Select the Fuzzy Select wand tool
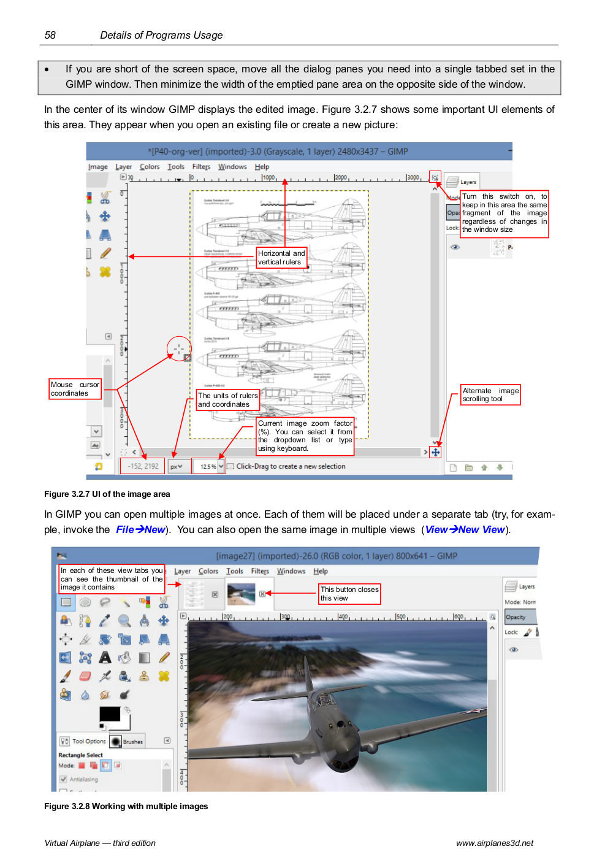Screen dimensions: 613x868 click(x=125, y=602)
